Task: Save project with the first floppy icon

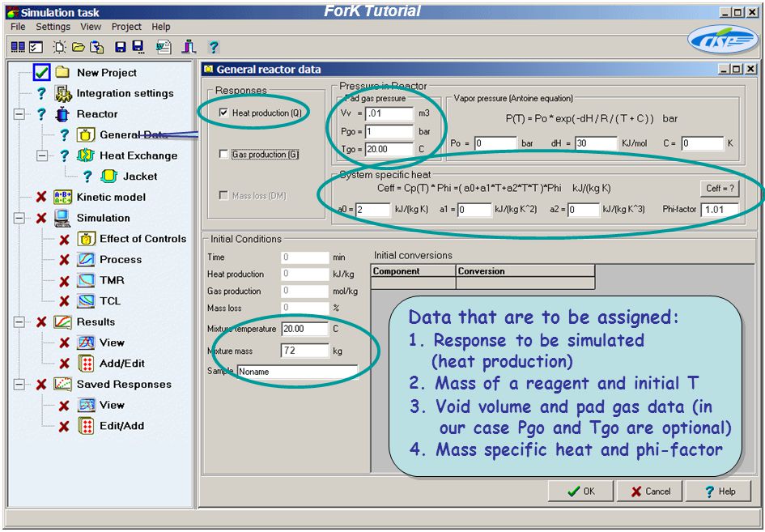Action: 120,47
